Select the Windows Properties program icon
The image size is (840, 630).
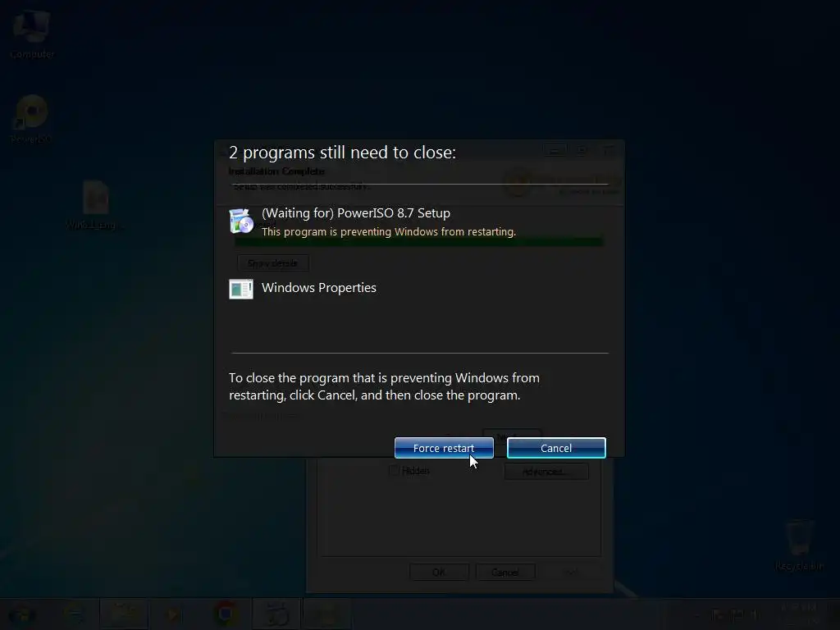click(x=241, y=290)
